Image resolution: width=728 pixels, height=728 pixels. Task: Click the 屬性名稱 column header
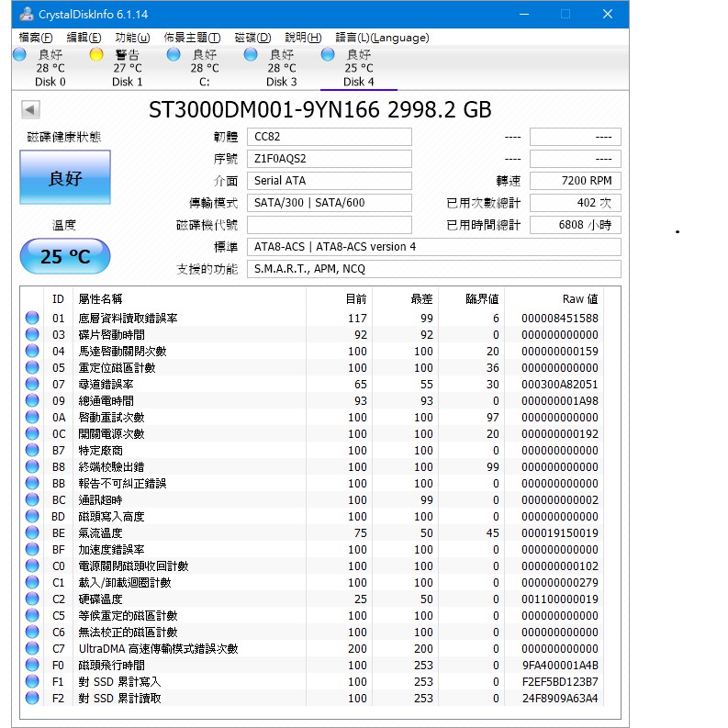(x=189, y=299)
